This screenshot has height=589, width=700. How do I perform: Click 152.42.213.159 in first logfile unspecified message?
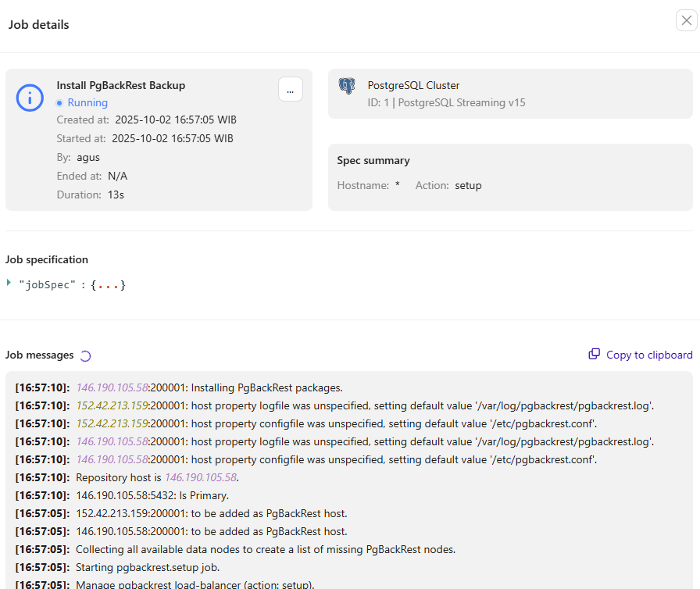(110, 405)
